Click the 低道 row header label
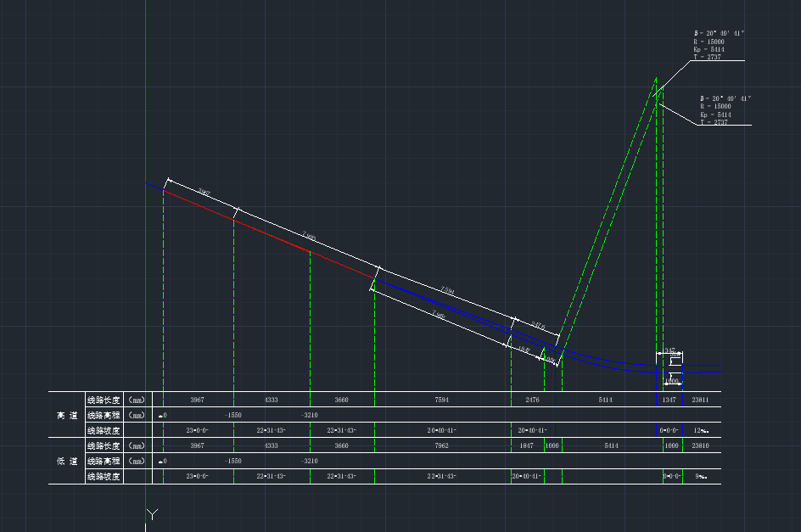801x532 pixels. [66, 461]
